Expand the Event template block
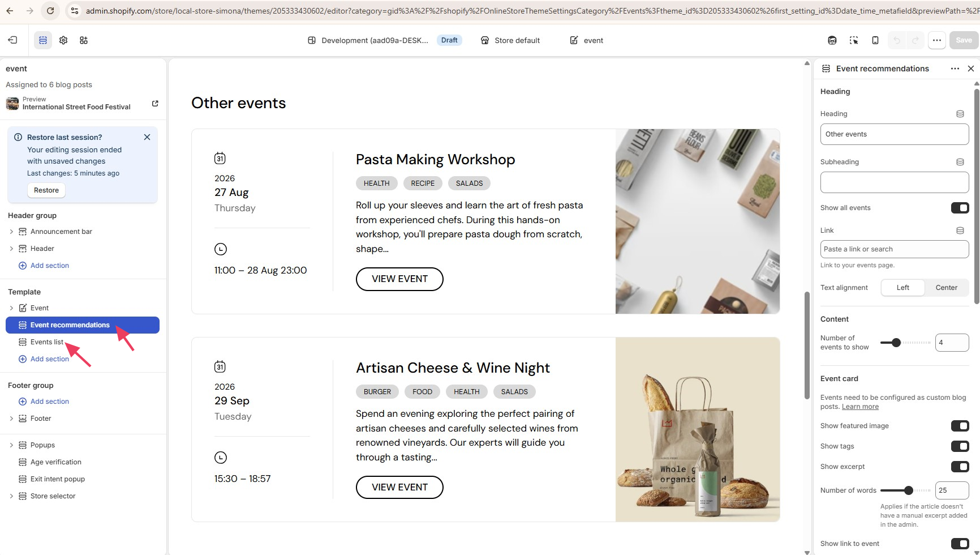This screenshot has width=980, height=555. coord(11,308)
